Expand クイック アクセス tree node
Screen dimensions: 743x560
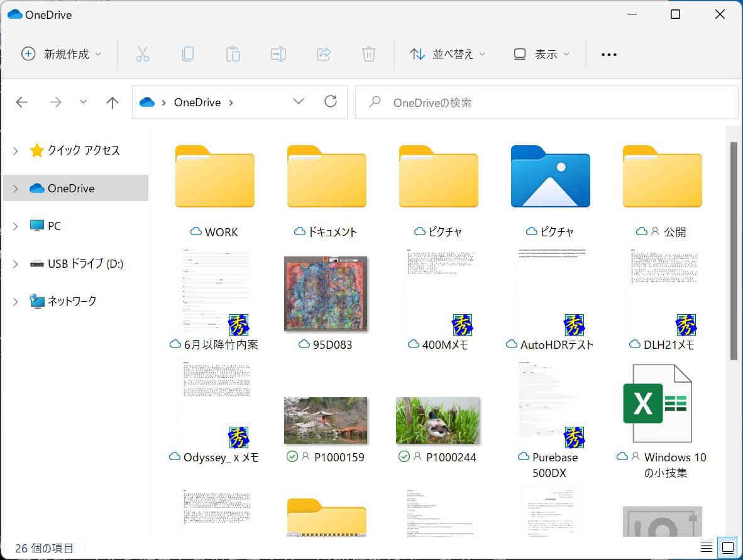pyautogui.click(x=16, y=151)
